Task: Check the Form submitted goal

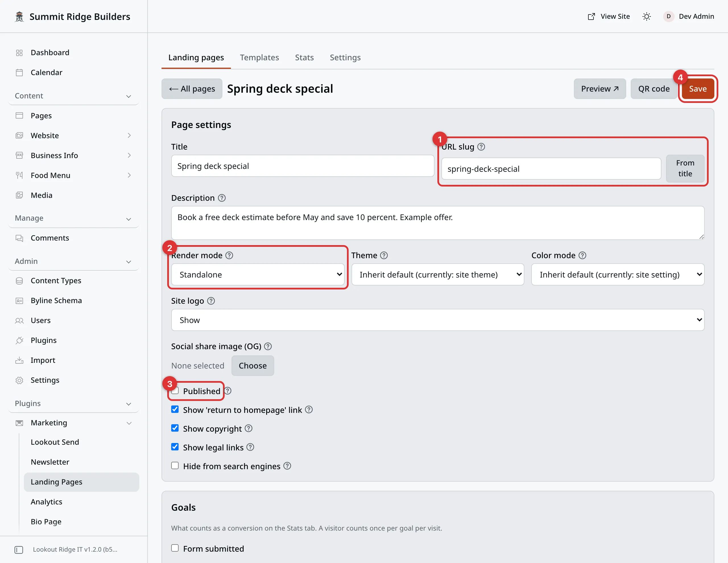Action: 175,548
